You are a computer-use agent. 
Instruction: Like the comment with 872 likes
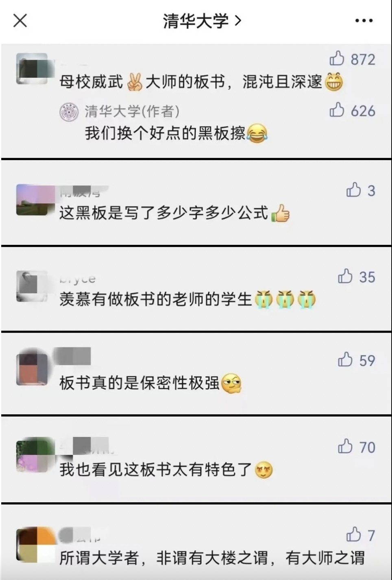(337, 59)
